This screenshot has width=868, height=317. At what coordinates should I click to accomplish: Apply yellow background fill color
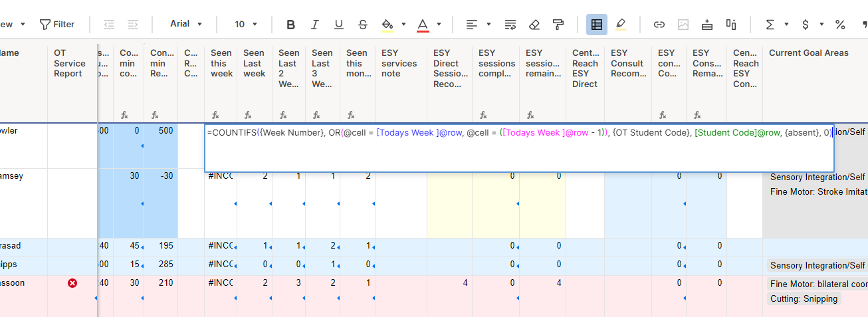pos(387,25)
